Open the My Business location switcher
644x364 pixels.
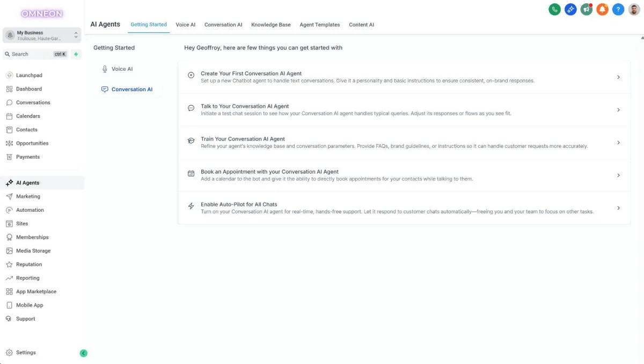[42, 35]
